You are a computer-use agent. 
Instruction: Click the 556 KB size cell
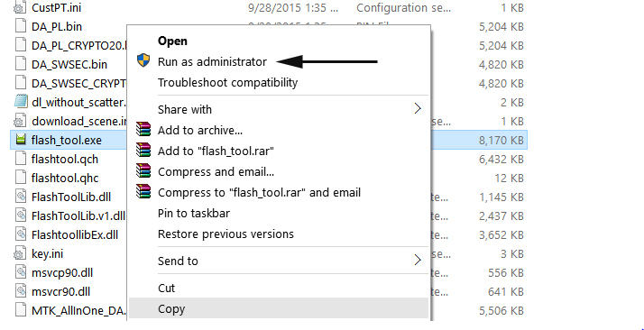(506, 273)
